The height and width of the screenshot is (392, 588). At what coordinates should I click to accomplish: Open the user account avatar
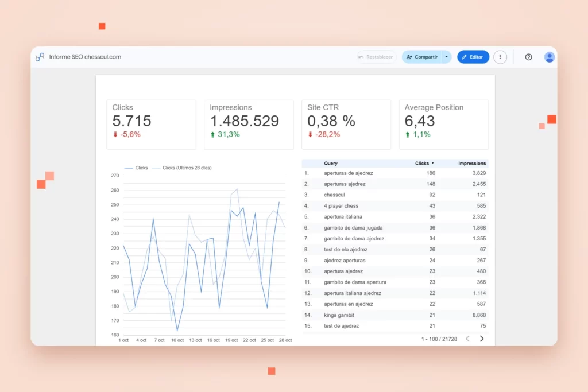550,57
